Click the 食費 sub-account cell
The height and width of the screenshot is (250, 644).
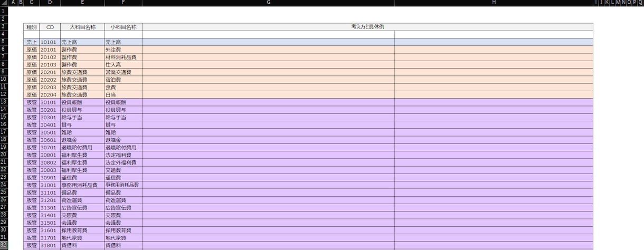pos(123,87)
